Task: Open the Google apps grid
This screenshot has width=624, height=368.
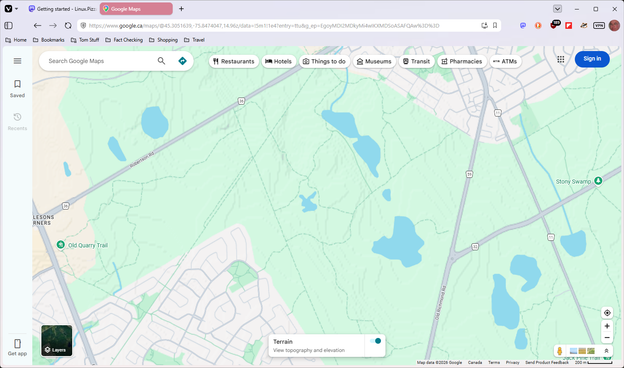Action: tap(561, 59)
